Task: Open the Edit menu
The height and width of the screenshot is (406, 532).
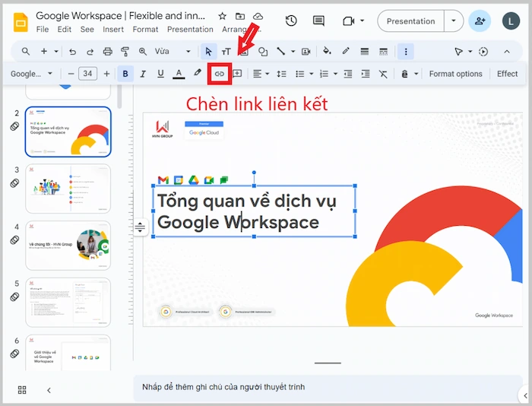Action: click(65, 30)
